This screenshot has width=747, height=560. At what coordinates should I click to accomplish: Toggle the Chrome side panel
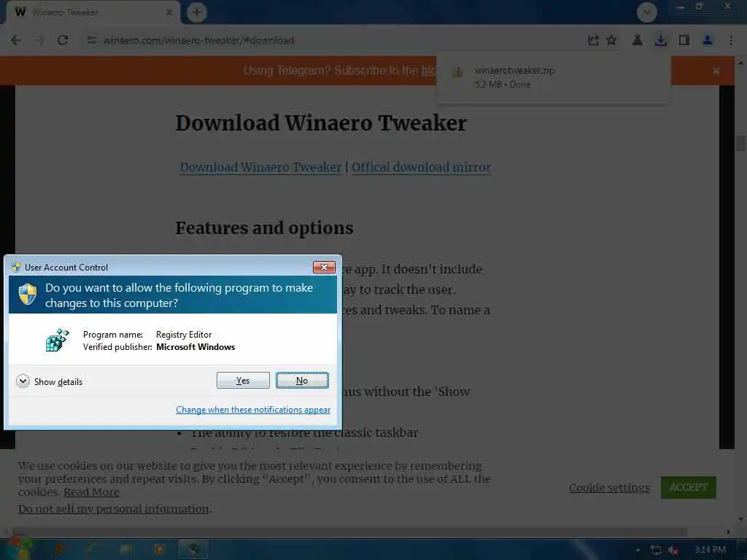coord(684,41)
